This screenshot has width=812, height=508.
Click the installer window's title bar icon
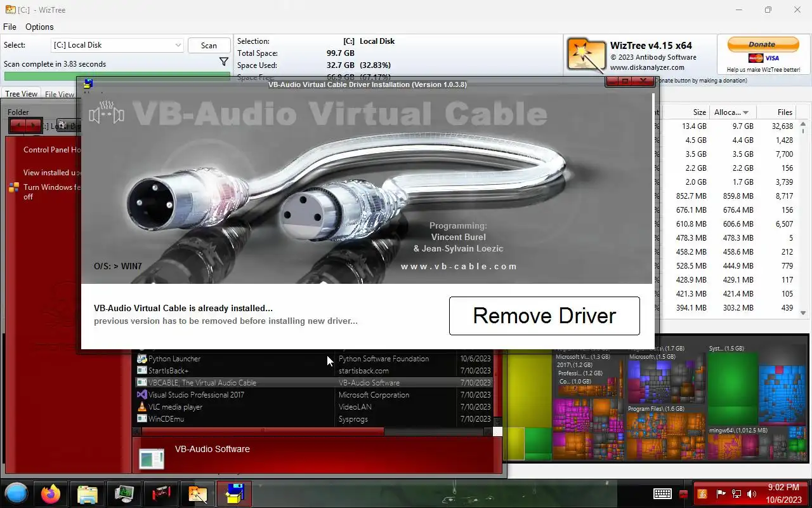click(88, 84)
